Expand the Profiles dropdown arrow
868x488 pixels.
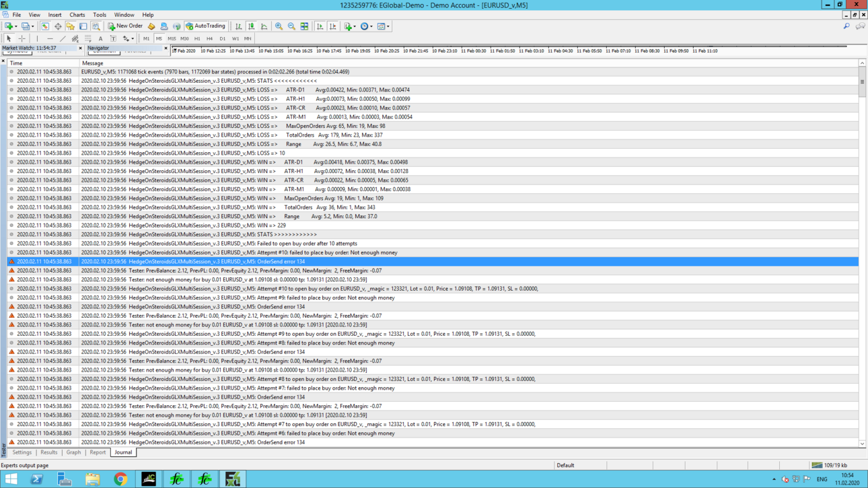32,26
